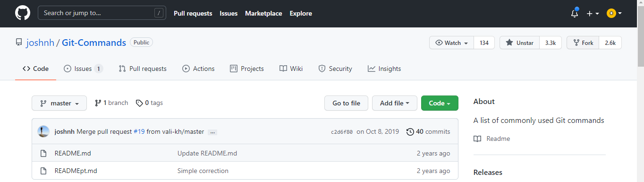Screen dimensions: 644x182
Task: Open commit hash c2d6f80
Action: (x=342, y=132)
